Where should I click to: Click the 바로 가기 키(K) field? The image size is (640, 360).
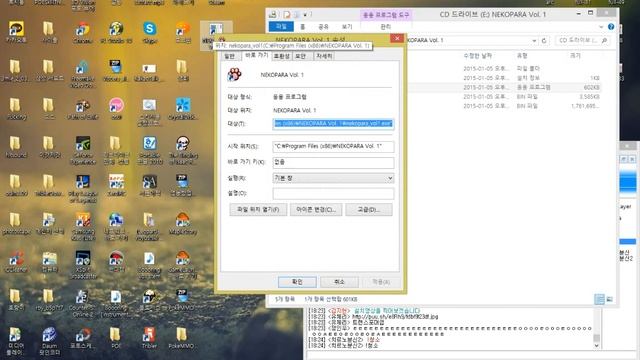[x=333, y=162]
